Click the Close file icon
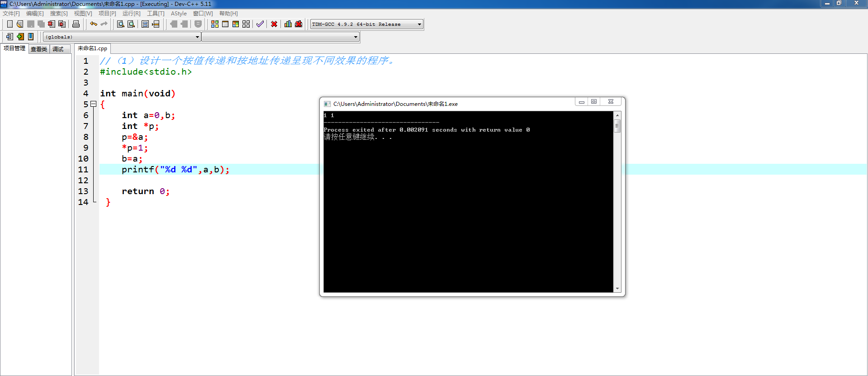868x376 pixels. (x=52, y=24)
